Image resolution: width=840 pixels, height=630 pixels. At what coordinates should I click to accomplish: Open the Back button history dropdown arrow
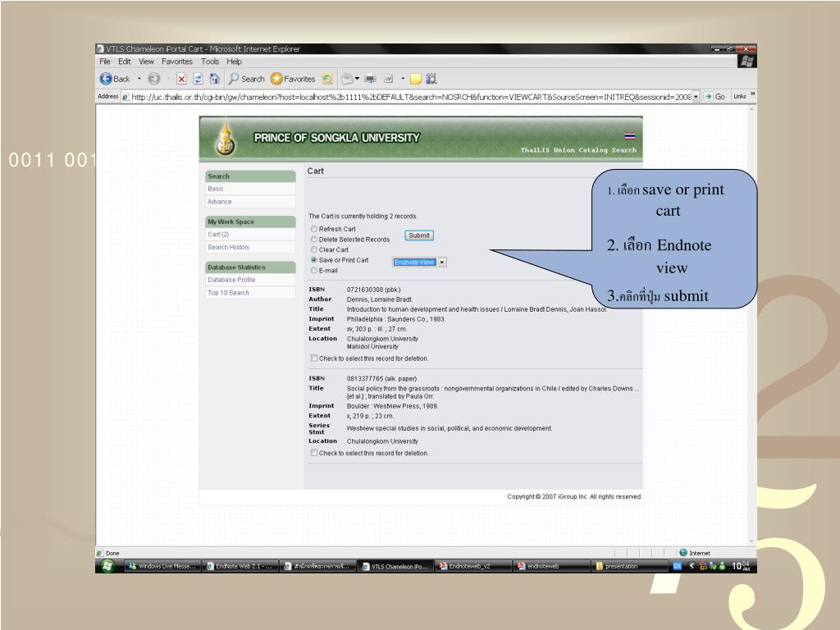point(139,79)
